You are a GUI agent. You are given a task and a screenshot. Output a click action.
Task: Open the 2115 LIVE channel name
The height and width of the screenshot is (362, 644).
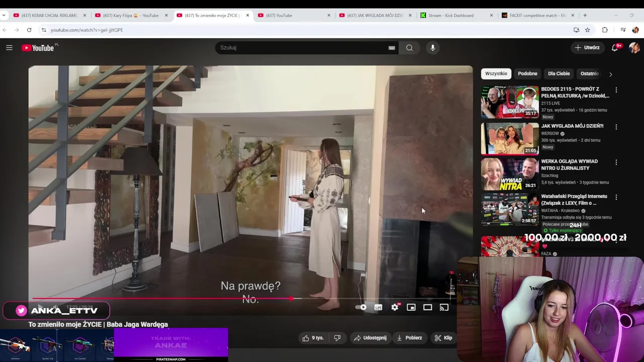(x=550, y=103)
